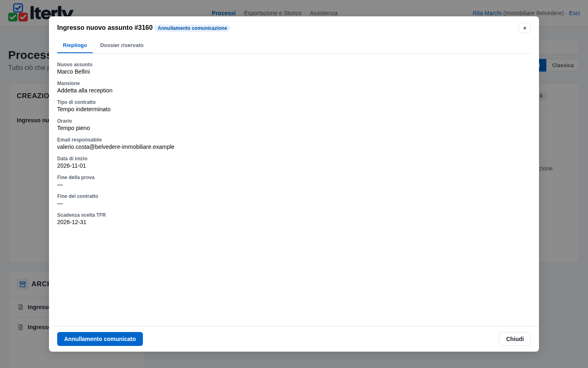The width and height of the screenshot is (588, 368).
Task: Open the Assistenza page
Action: point(324,13)
